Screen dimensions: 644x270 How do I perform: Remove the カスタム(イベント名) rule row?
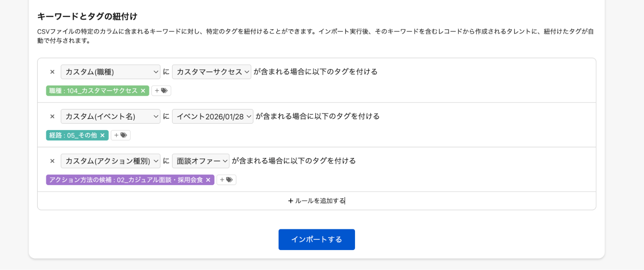tap(52, 116)
